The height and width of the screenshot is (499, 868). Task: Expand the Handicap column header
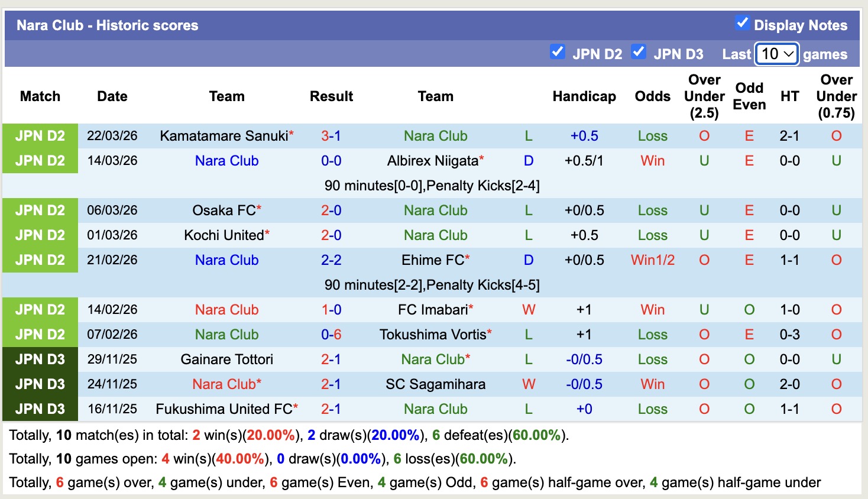tap(584, 96)
